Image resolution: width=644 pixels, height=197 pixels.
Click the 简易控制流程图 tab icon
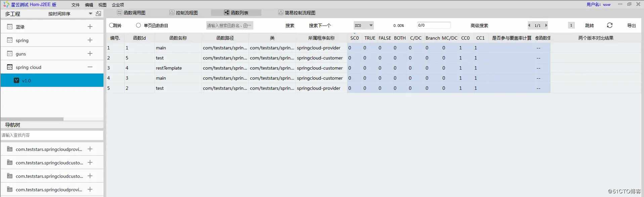281,12
